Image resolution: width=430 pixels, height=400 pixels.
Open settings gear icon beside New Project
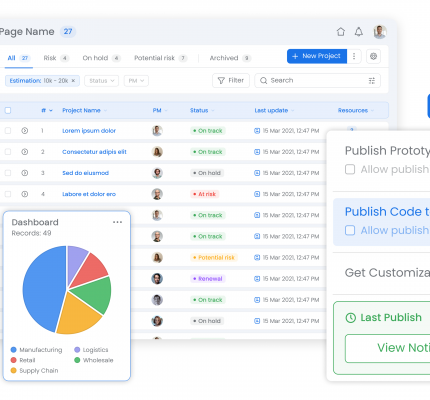373,56
